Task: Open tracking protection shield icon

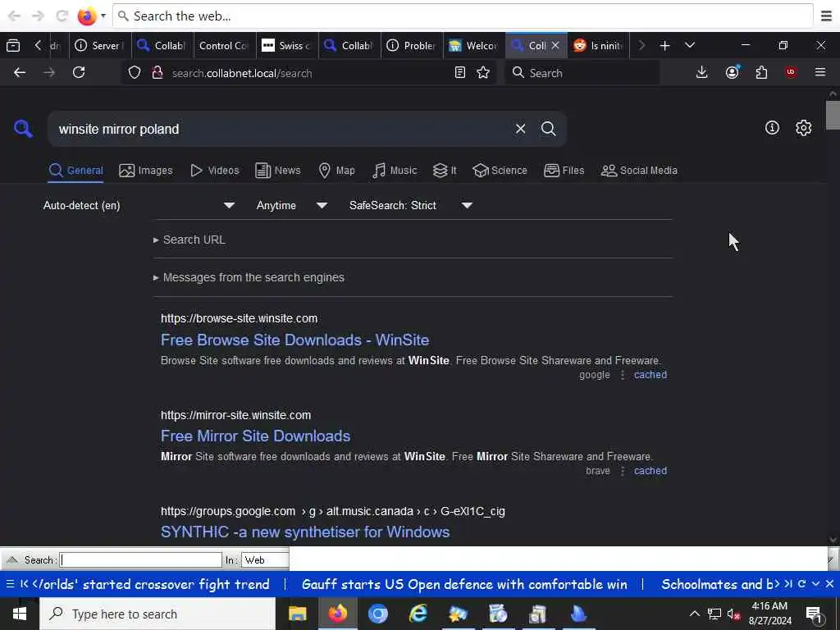Action: point(135,72)
